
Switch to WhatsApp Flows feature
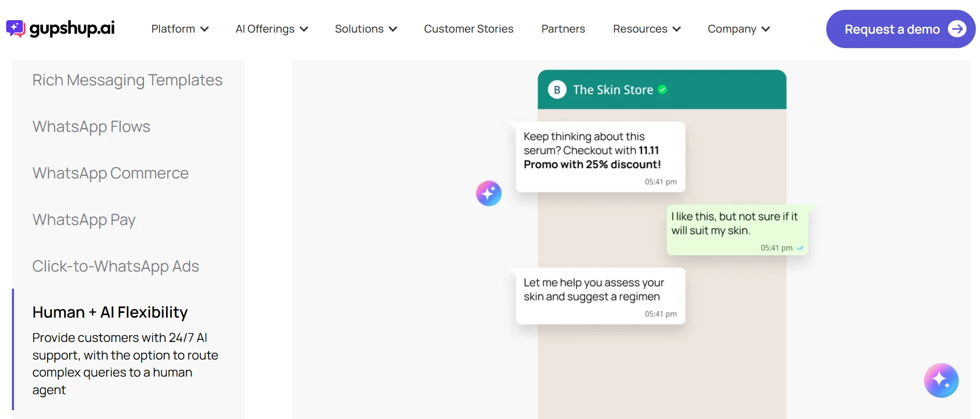click(91, 127)
